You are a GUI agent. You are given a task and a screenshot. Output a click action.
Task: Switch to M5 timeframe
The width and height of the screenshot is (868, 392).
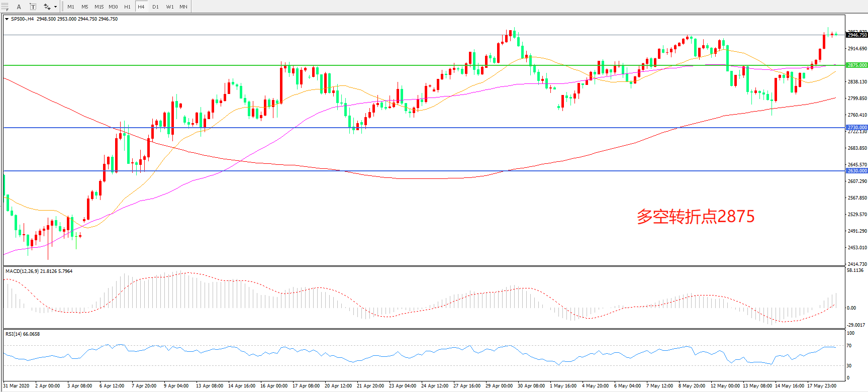coord(84,7)
